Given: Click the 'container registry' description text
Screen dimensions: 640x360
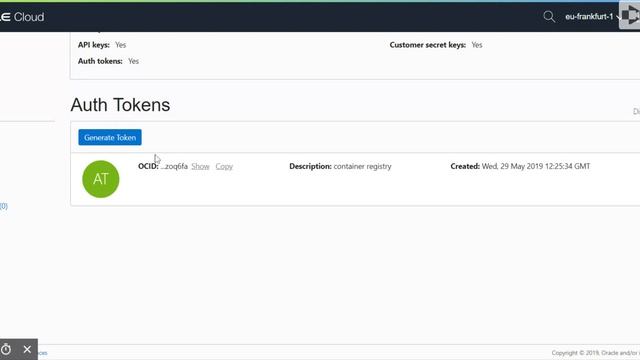Looking at the screenshot, I should click(x=362, y=166).
